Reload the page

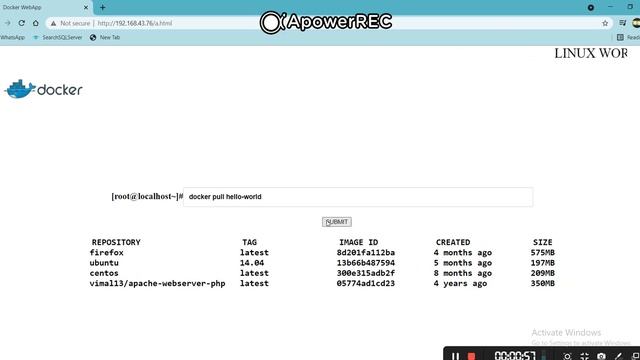[x=22, y=23]
